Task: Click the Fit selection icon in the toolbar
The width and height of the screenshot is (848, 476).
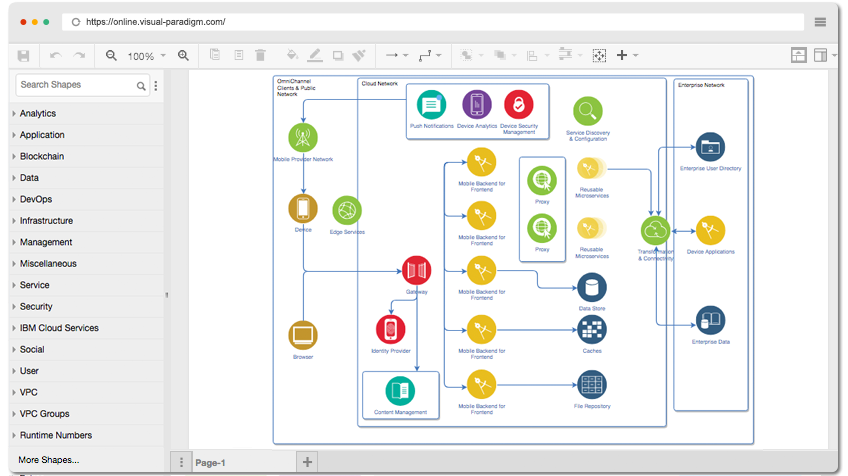Action: pyautogui.click(x=599, y=55)
